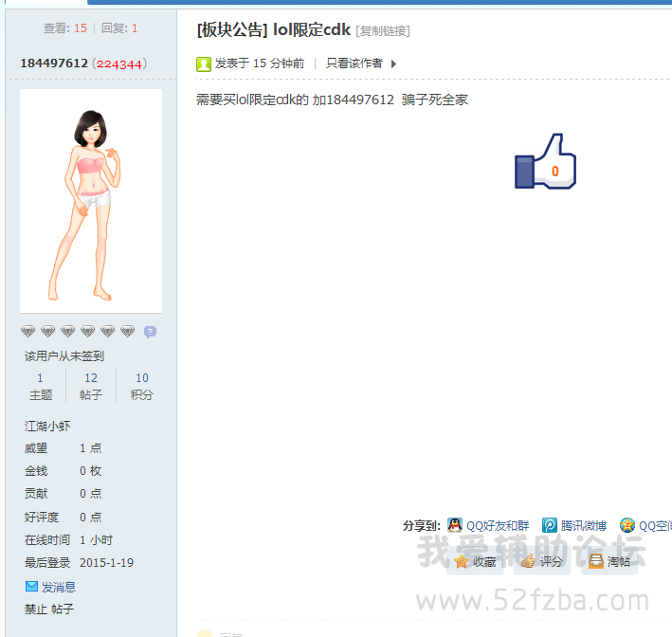672x637 pixels.
Task: View the user's 主题 count
Action: tap(40, 386)
